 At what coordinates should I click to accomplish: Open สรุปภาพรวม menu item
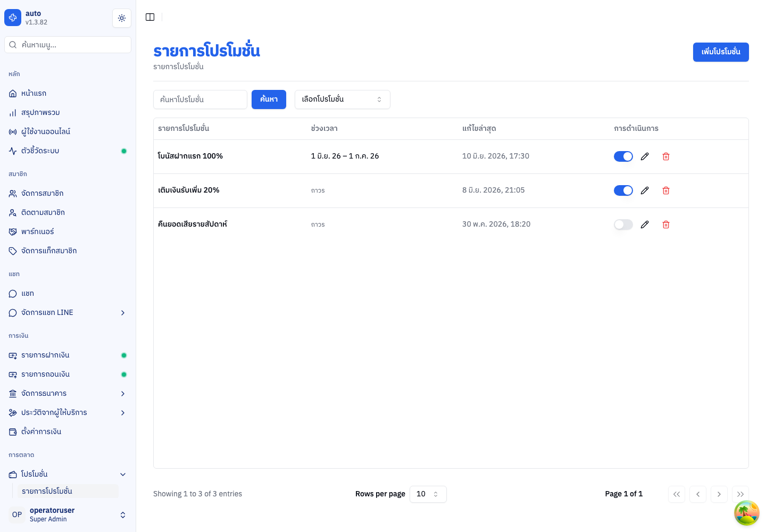(x=68, y=113)
